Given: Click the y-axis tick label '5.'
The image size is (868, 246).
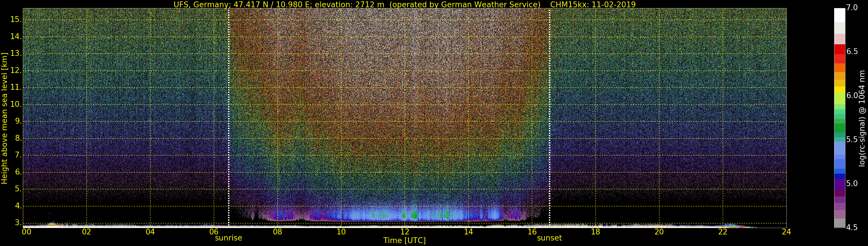Looking at the screenshot, I should pyautogui.click(x=18, y=189).
